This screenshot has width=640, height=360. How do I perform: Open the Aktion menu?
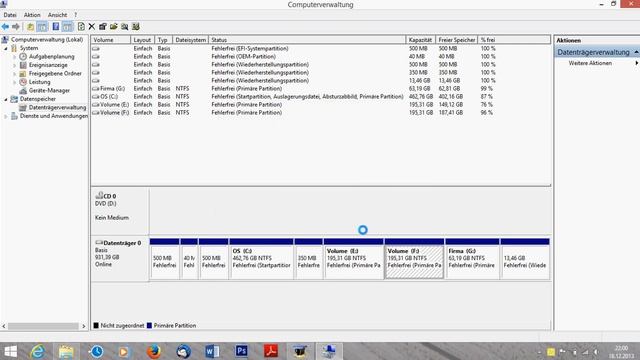pyautogui.click(x=32, y=15)
